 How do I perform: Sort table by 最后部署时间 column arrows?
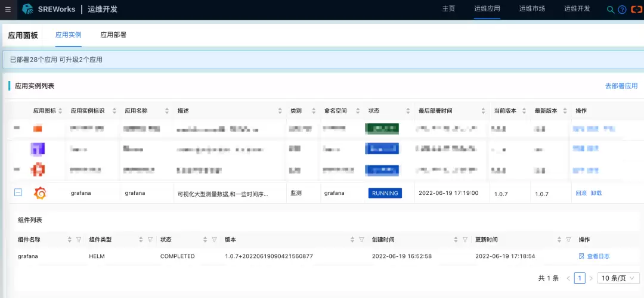click(x=484, y=111)
